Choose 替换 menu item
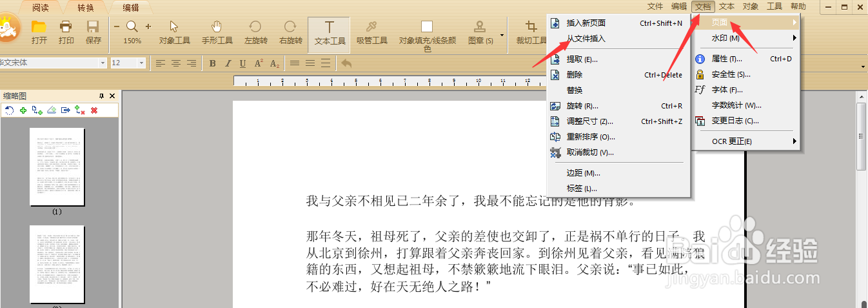868x308 pixels. coord(618,90)
